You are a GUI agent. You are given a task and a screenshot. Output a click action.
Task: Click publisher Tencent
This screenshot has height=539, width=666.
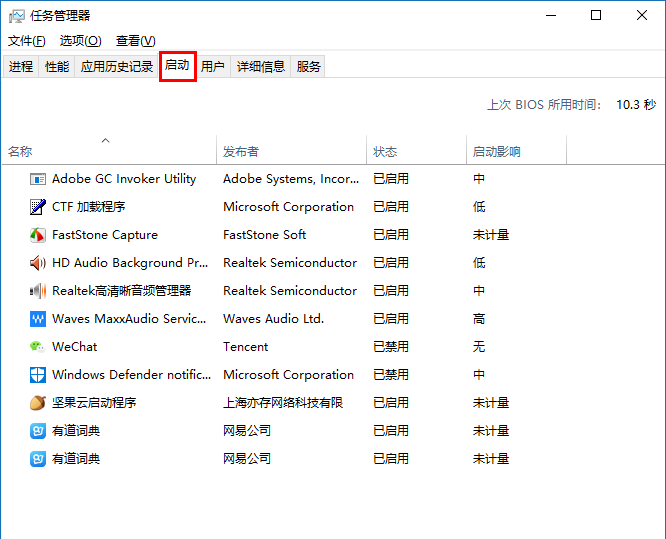coord(246,347)
